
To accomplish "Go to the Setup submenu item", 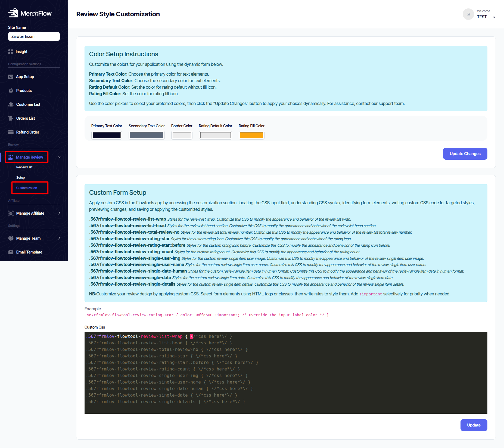I will tap(20, 178).
